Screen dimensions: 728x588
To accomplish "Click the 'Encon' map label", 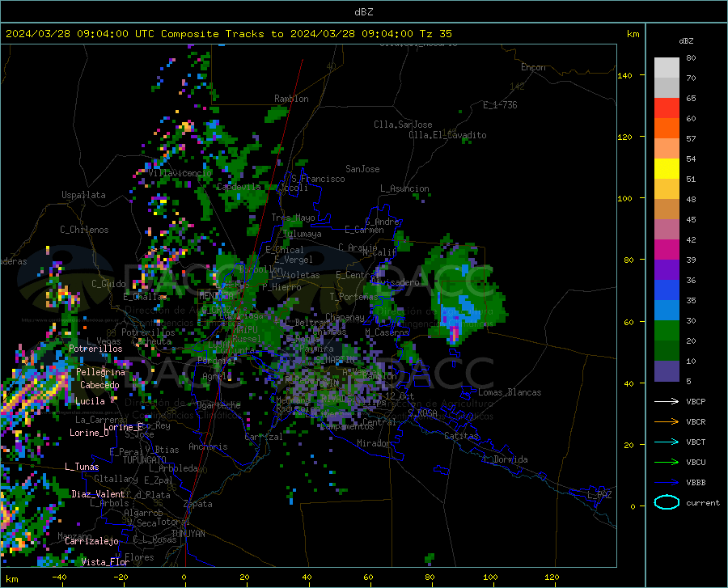I will coord(533,67).
